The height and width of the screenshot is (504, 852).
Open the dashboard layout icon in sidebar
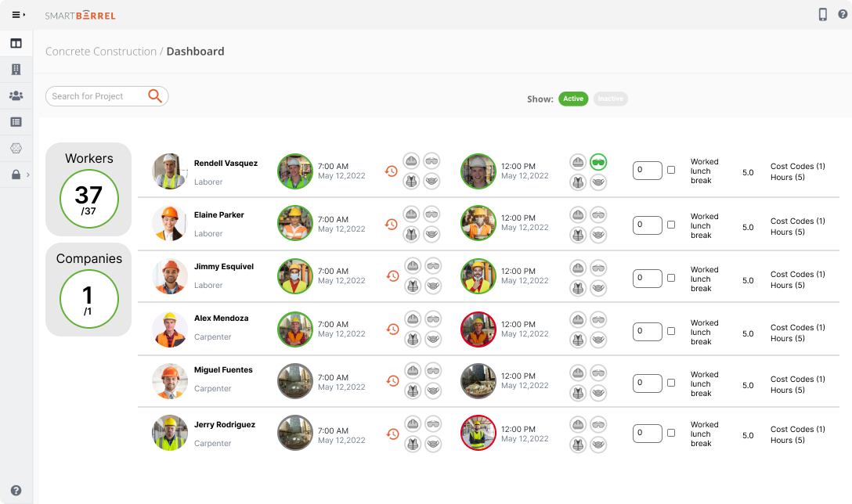pos(16,43)
